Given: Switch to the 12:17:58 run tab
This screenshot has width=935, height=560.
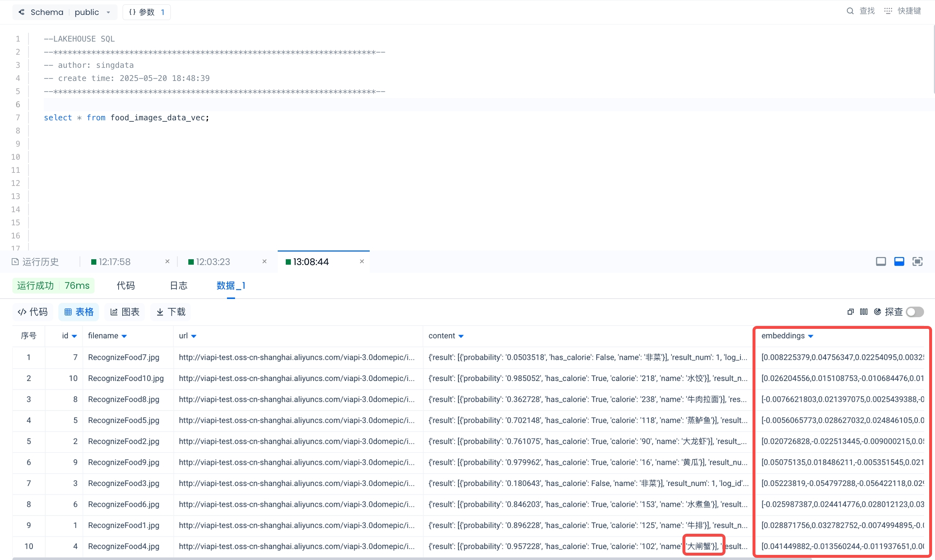Looking at the screenshot, I should 115,261.
